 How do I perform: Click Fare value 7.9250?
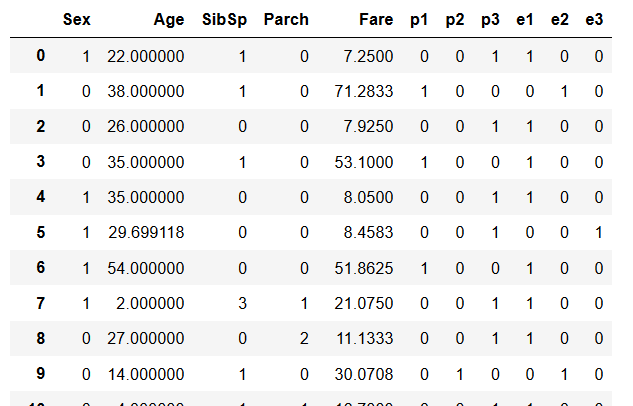[x=368, y=126]
